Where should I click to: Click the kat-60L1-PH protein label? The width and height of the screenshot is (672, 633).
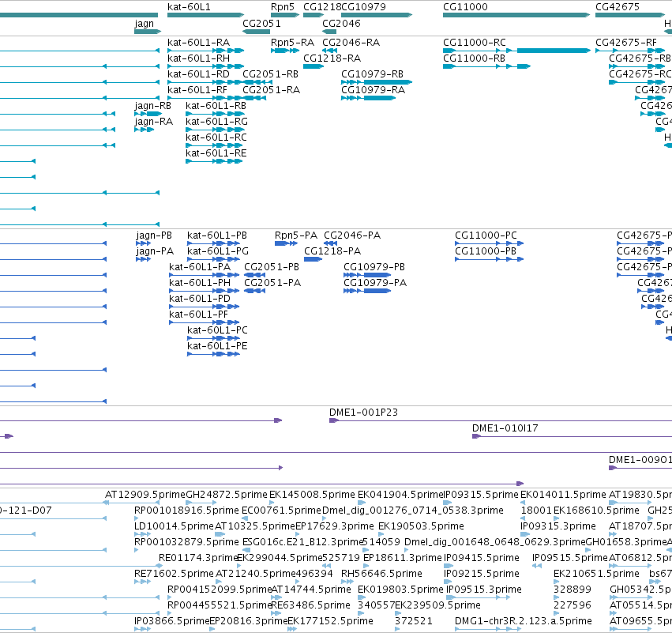(200, 283)
